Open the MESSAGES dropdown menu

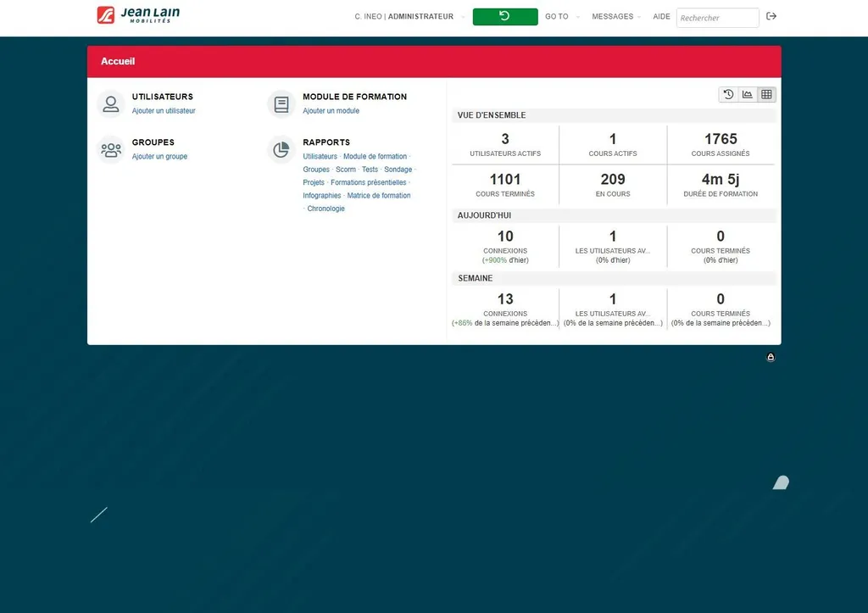tap(615, 17)
